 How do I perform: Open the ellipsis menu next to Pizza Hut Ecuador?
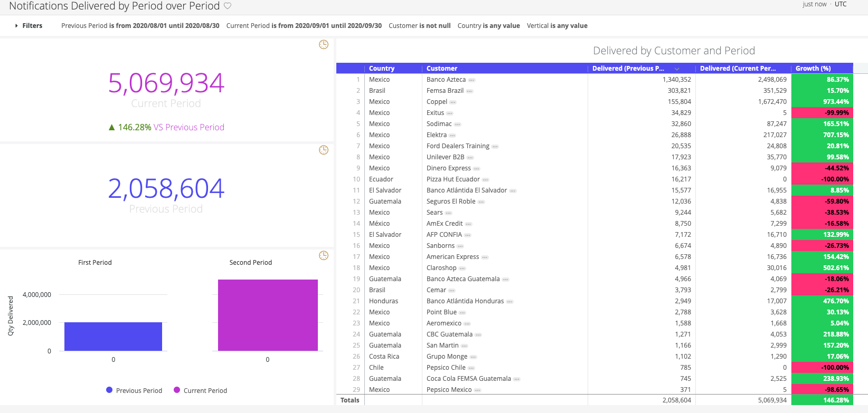486,180
